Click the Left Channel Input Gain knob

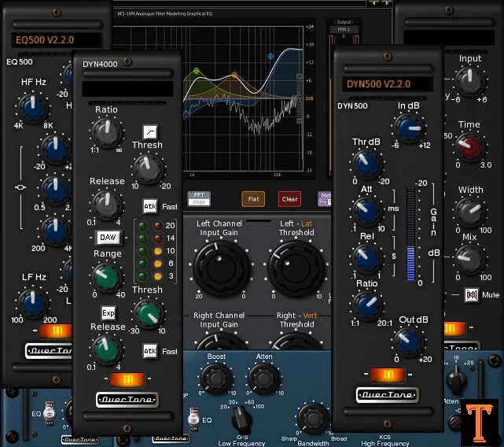click(221, 268)
